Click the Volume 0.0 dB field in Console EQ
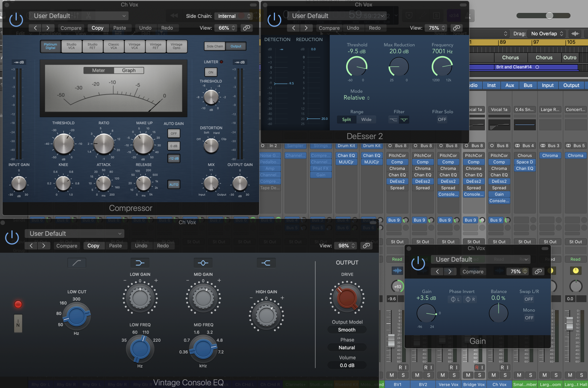 point(347,365)
